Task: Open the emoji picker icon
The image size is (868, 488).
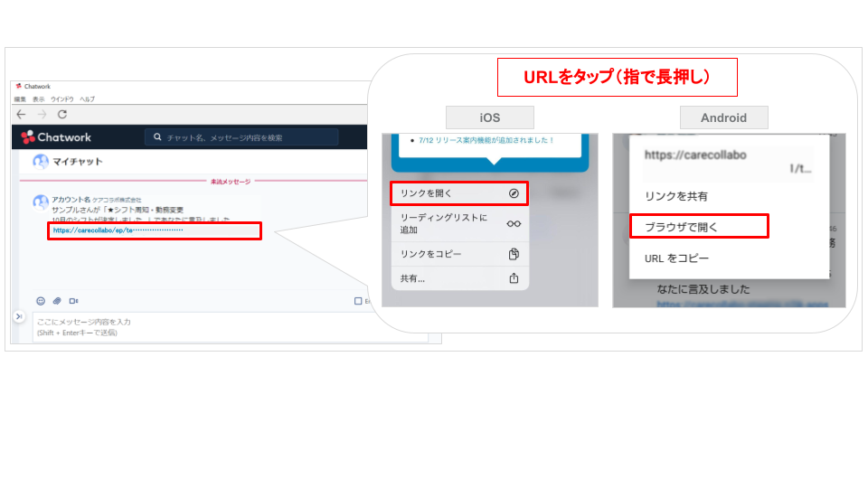Action: [41, 301]
